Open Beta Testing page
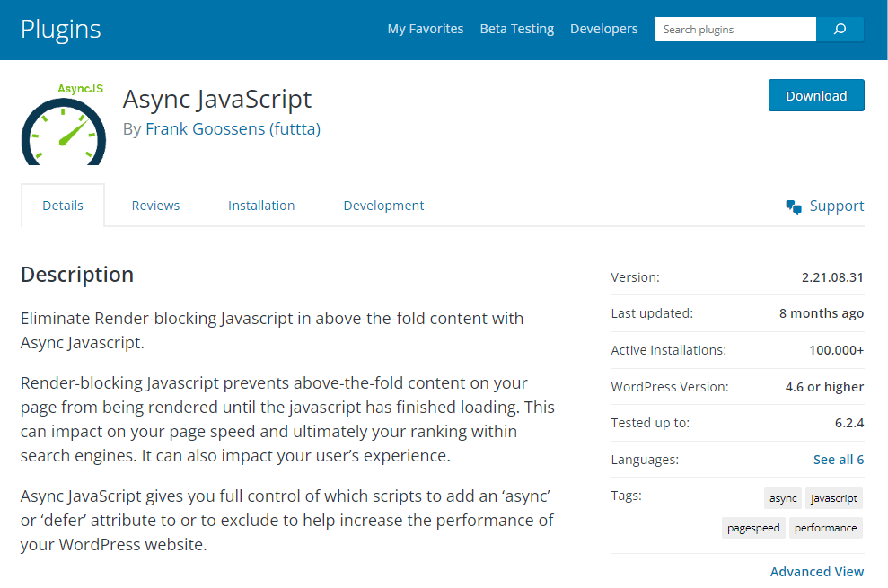Viewport: 888px width, 588px height. [517, 29]
